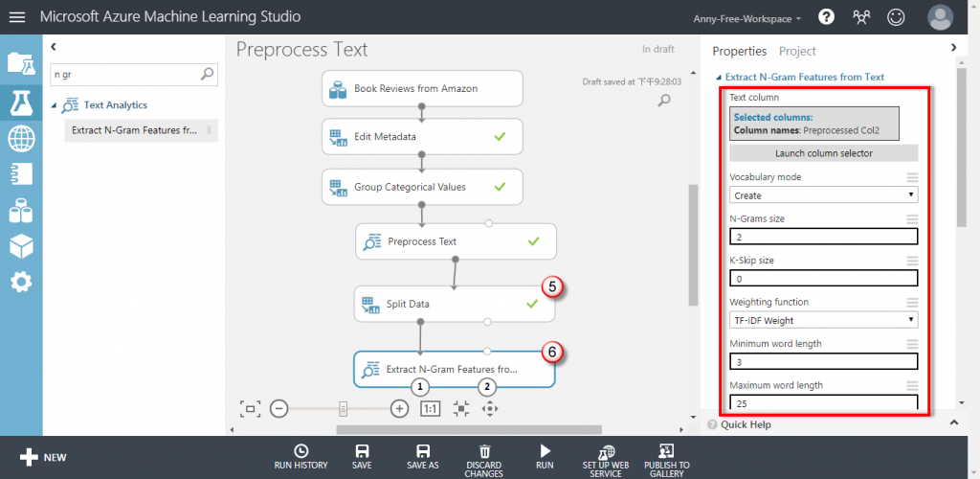The image size is (980, 479).
Task: Select Extract N-Gram Features canvas module
Action: (x=455, y=369)
